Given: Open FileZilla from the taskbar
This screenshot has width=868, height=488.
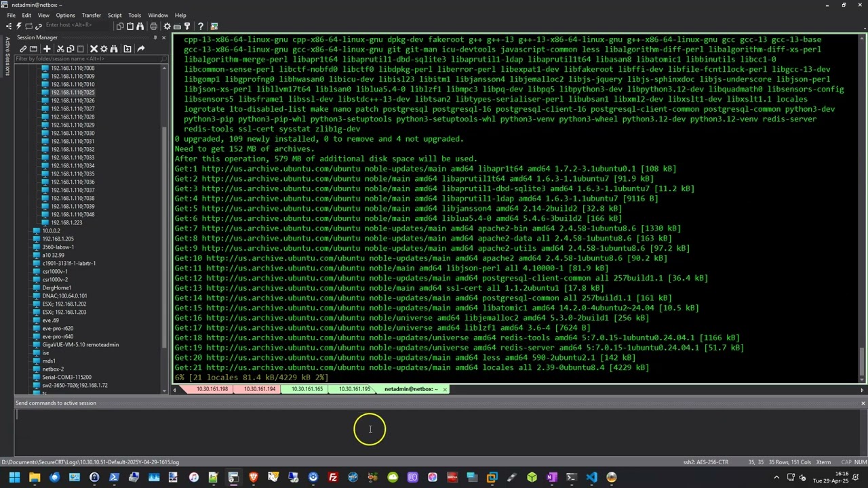Looking at the screenshot, I should click(333, 477).
